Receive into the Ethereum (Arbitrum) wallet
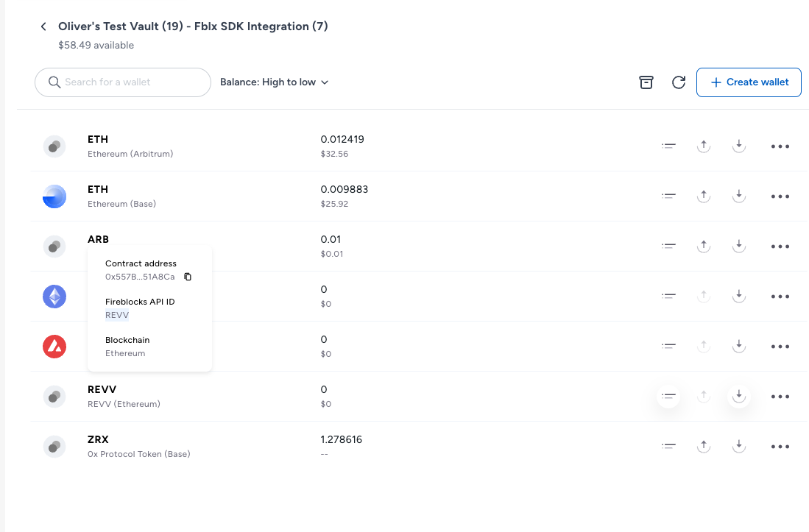The image size is (809, 532). pos(739,146)
